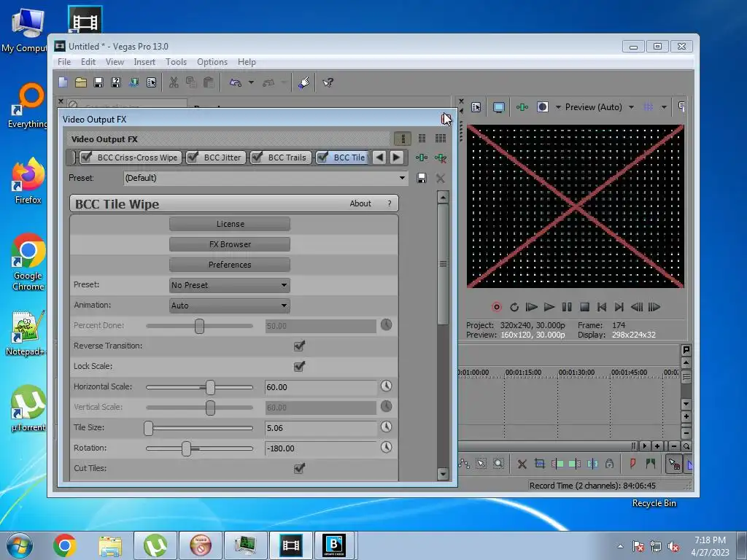Click the Horizontal Scale slider handle
The image size is (747, 560).
[x=210, y=387]
